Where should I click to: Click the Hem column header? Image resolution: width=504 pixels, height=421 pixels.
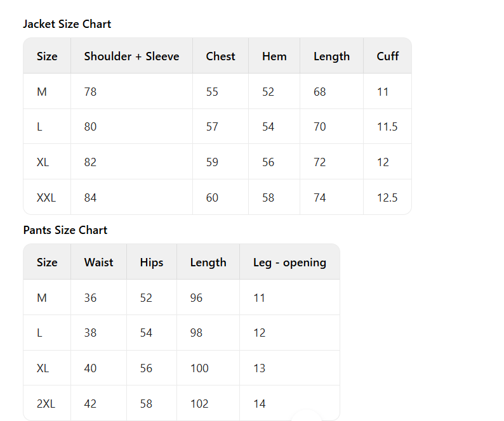click(274, 56)
